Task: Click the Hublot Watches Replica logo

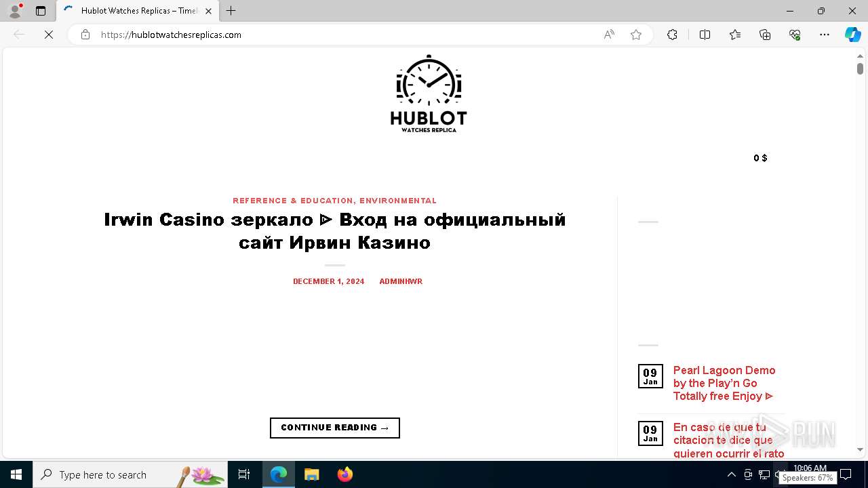Action: click(x=429, y=94)
